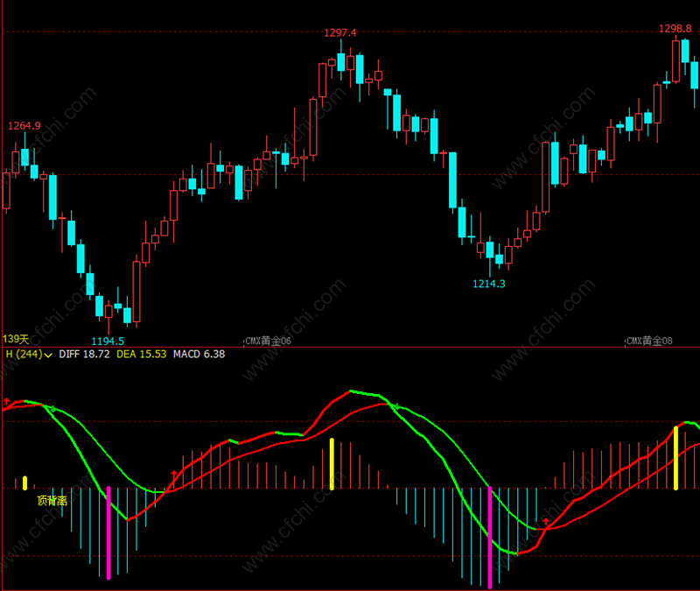Select the 1298.8 high price label
The height and width of the screenshot is (591, 700).
pos(675,29)
